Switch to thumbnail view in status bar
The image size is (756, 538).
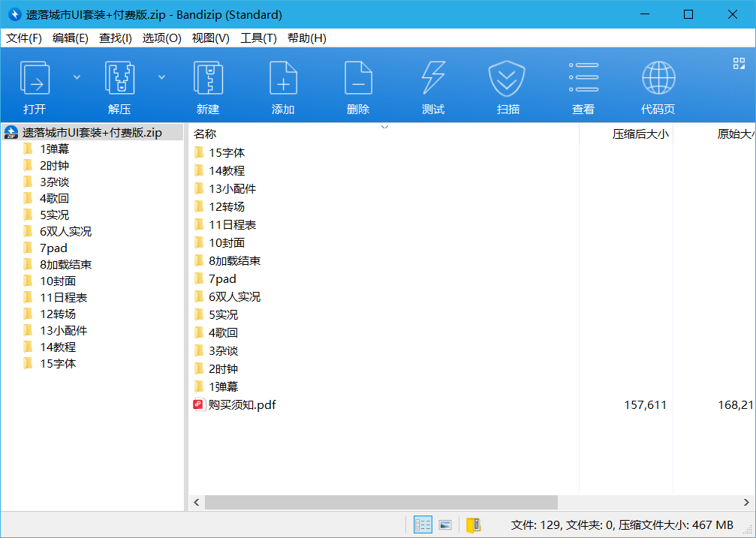(x=445, y=524)
